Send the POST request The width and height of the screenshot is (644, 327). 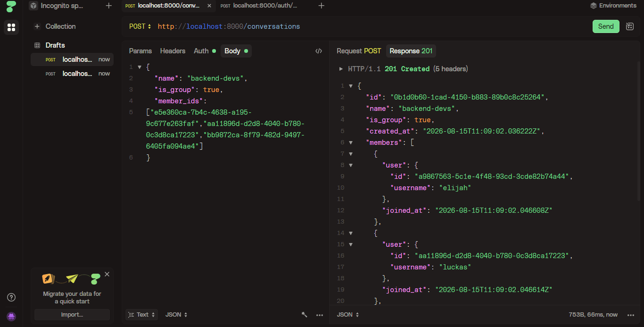tap(606, 26)
